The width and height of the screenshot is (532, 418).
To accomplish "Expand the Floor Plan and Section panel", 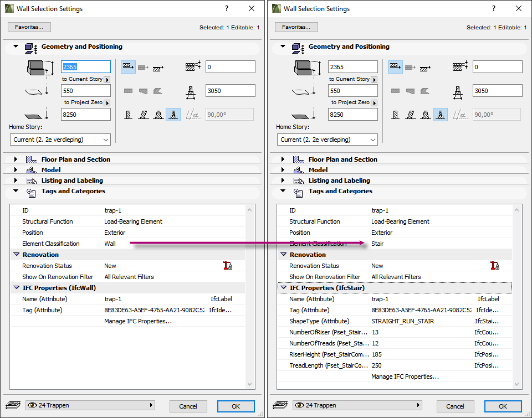I will (16, 159).
